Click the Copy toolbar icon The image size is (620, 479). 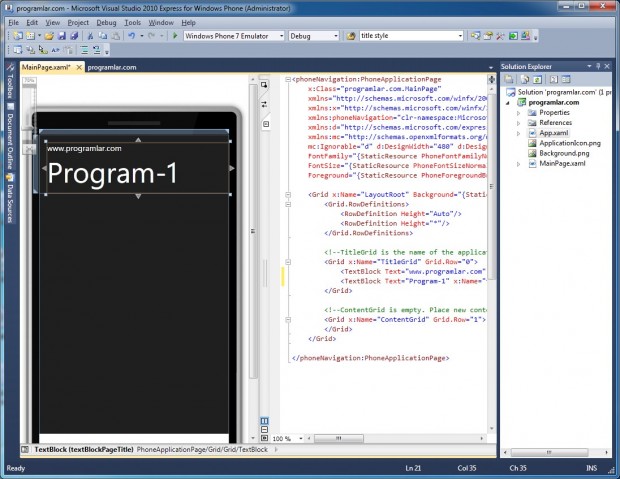(x=103, y=36)
